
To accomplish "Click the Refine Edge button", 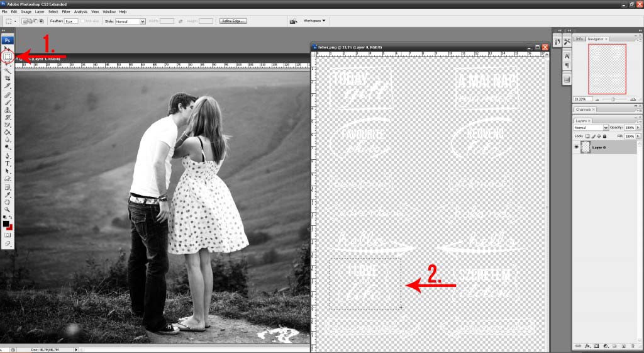I will [x=232, y=21].
